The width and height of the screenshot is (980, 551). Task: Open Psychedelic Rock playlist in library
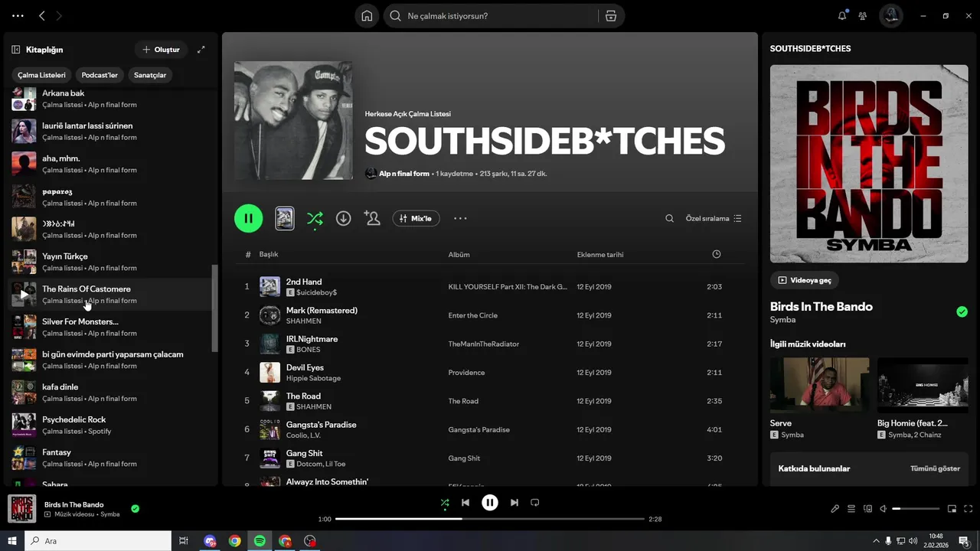pos(111,425)
